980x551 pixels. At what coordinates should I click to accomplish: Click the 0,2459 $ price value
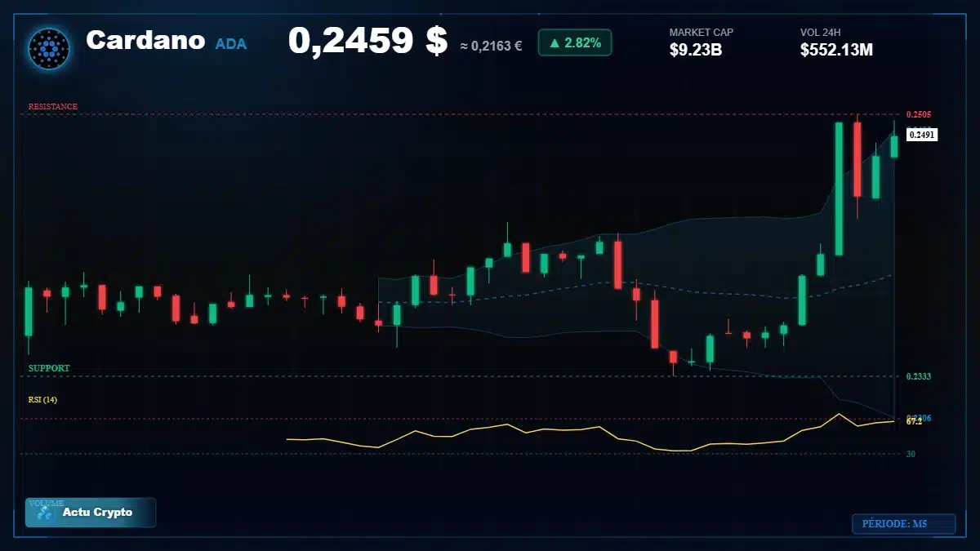coord(367,41)
